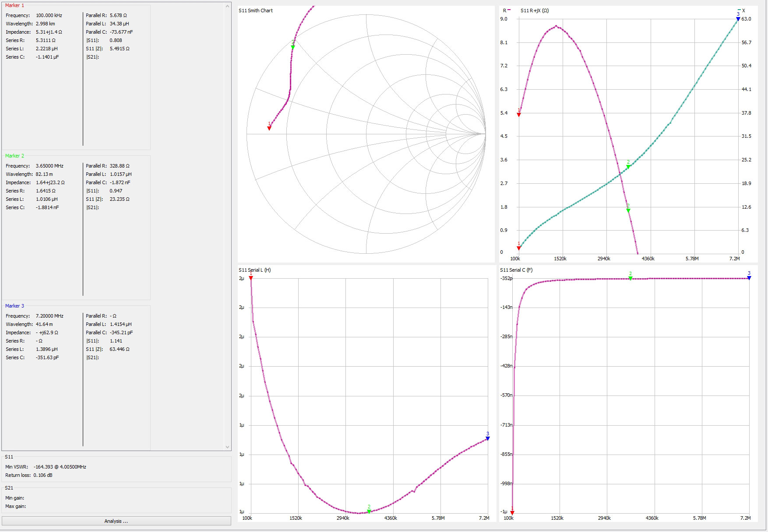The height and width of the screenshot is (532, 768).
Task: Click Marker 1 Series R value 5.3111 Ω
Action: click(46, 40)
